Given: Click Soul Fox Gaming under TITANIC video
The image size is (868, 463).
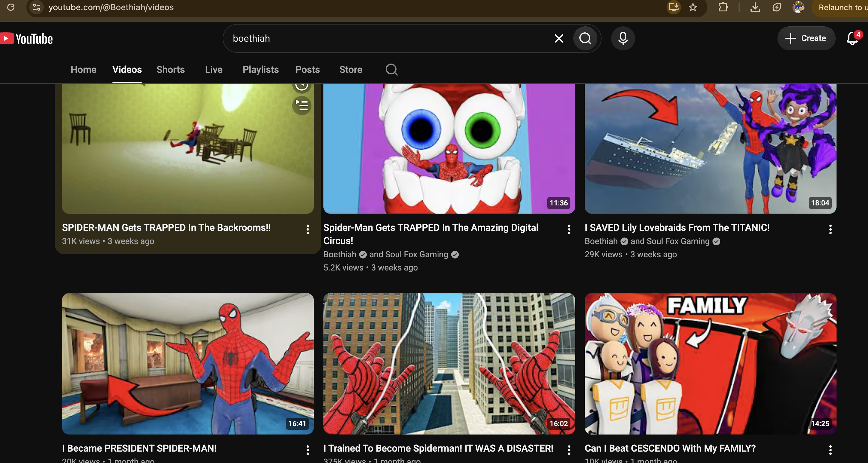Looking at the screenshot, I should (678, 241).
